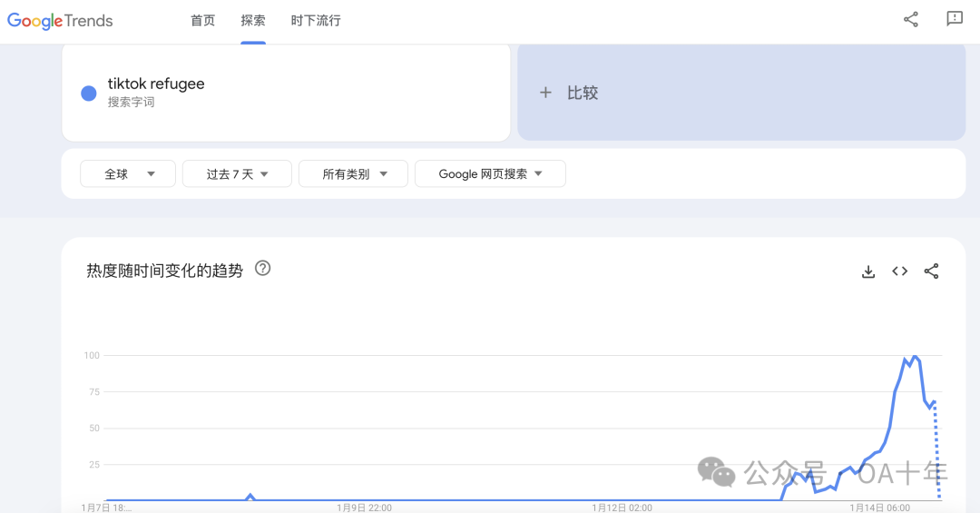Viewport: 980px width, 513px height.
Task: Click the 搜索字词 label under the term
Action: [131, 102]
